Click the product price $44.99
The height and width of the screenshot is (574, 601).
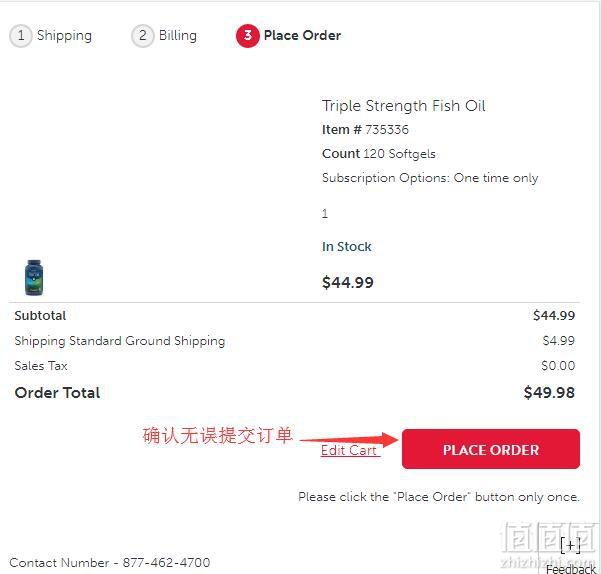pyautogui.click(x=348, y=282)
